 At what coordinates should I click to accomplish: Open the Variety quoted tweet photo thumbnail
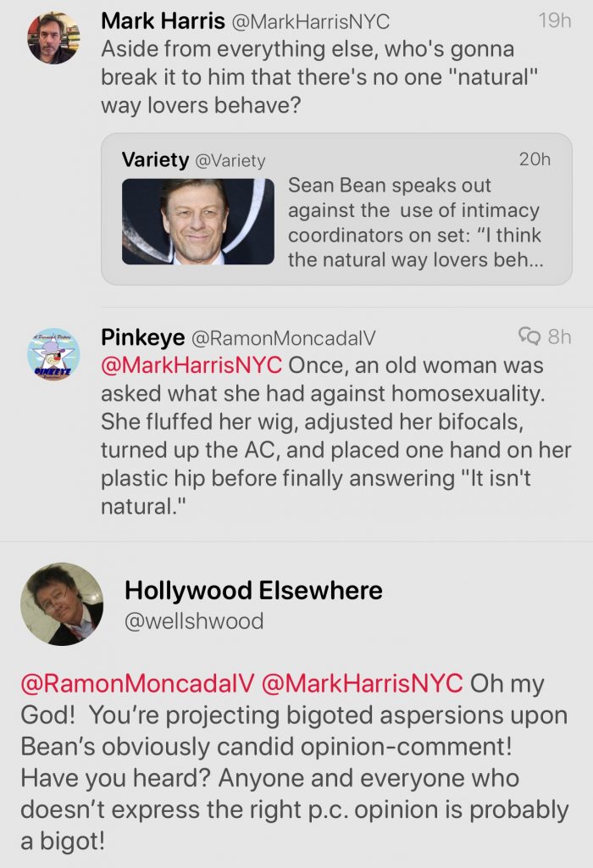pyautogui.click(x=197, y=221)
